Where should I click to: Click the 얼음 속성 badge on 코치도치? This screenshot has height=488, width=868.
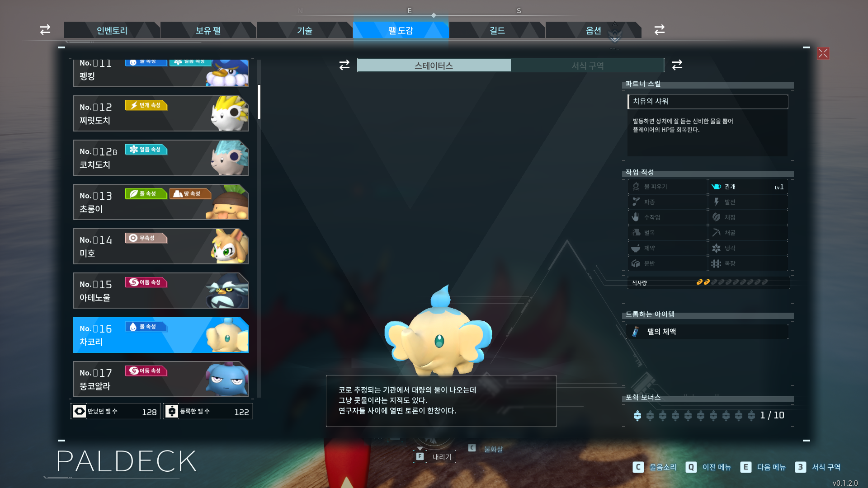tap(146, 150)
